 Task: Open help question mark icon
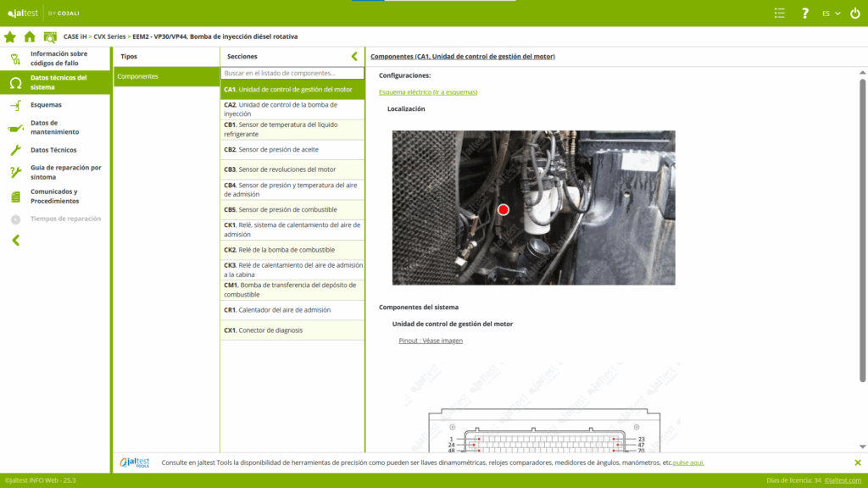(805, 14)
